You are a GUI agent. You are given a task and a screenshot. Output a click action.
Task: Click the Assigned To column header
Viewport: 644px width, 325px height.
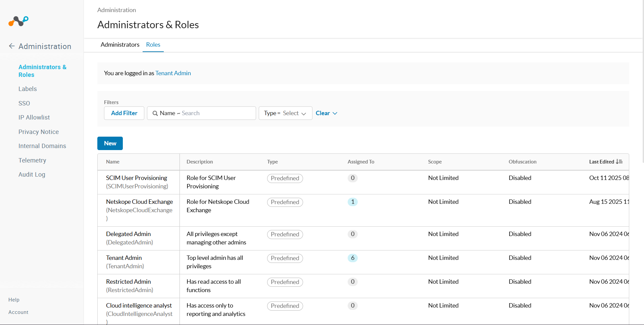click(361, 161)
